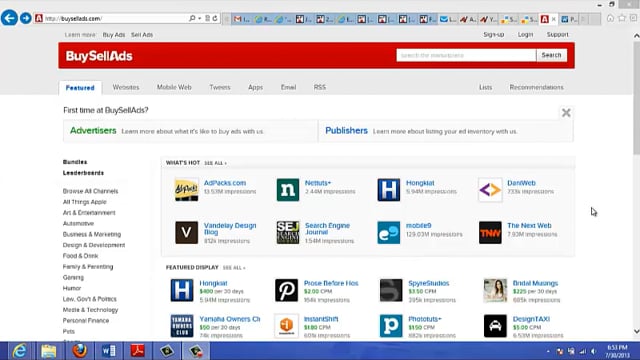Open the Prose Before Hos P logo
The image size is (640, 360).
(286, 290)
